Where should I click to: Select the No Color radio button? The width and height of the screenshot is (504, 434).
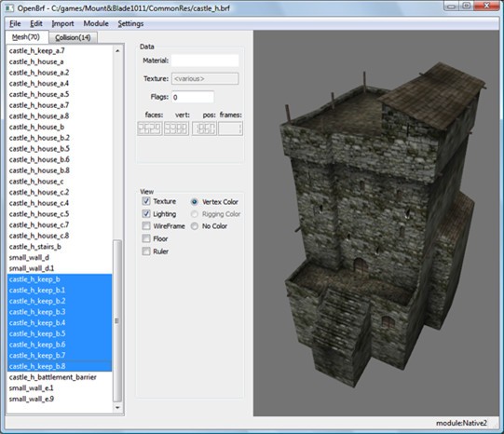click(195, 226)
